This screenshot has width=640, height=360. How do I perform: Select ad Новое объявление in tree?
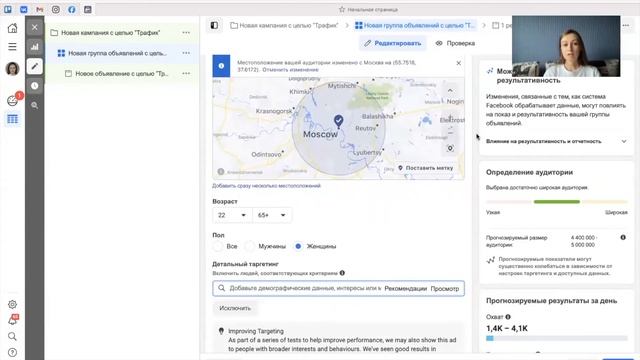point(122,73)
